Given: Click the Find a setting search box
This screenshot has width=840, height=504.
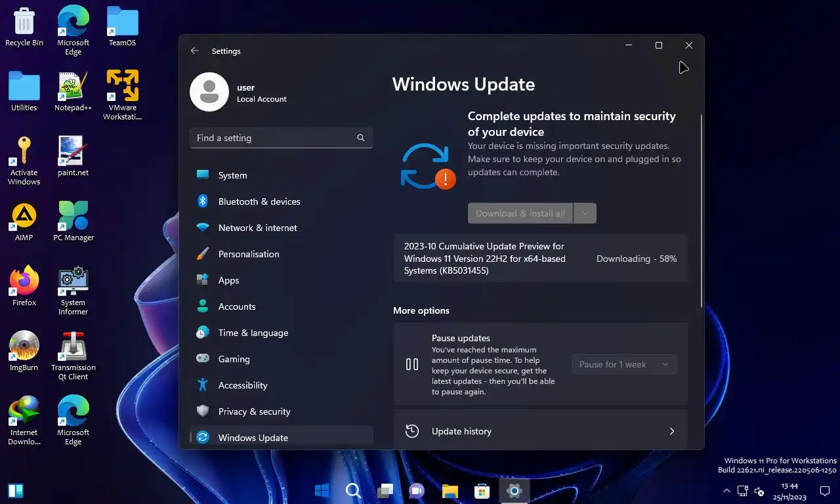Looking at the screenshot, I should coord(282,138).
